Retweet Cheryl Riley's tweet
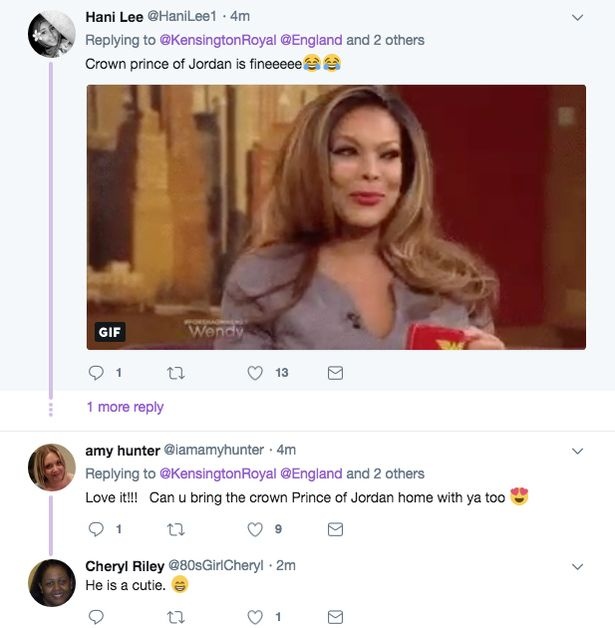The height and width of the screenshot is (628, 615). (x=176, y=617)
